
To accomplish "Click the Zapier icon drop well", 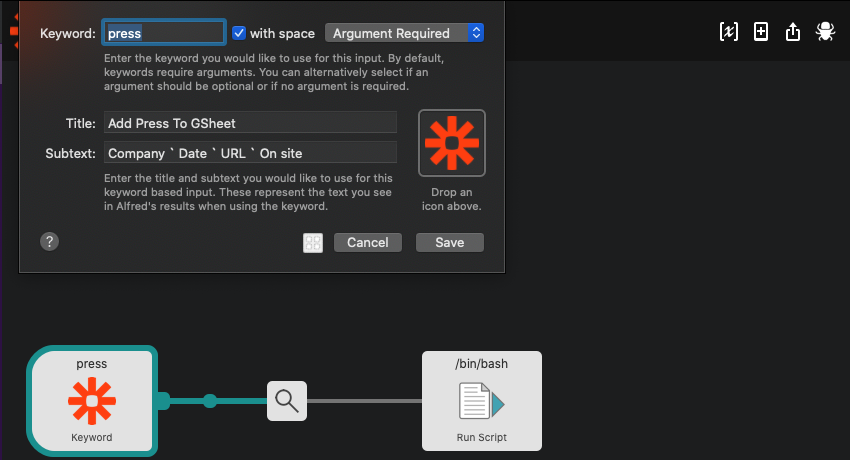I will (452, 143).
